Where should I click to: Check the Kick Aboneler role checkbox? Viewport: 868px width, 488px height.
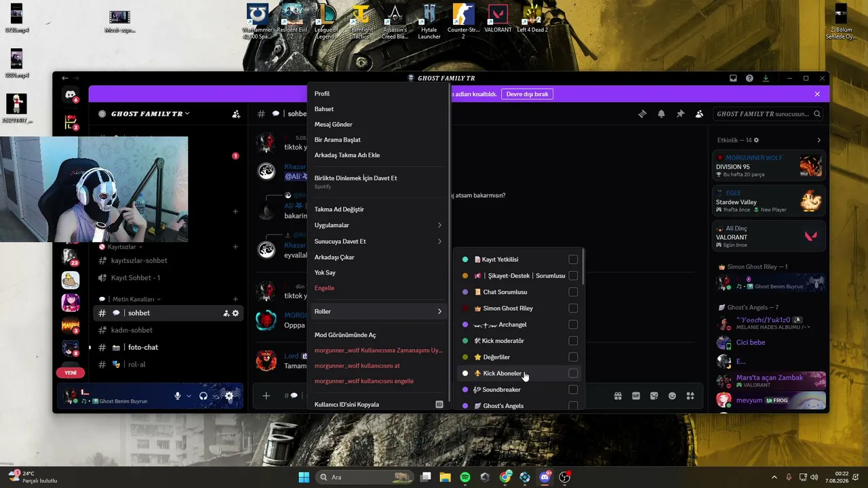click(573, 373)
